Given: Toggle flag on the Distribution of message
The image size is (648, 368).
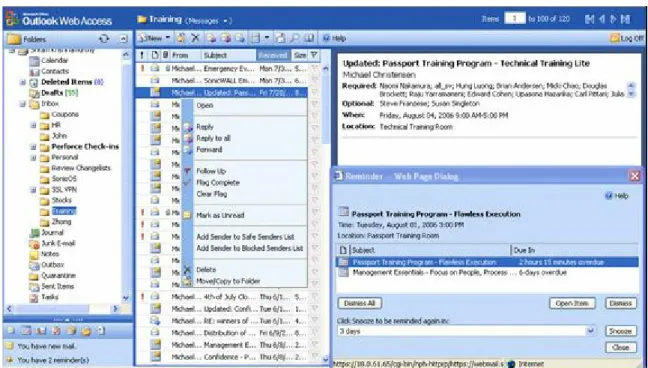Looking at the screenshot, I should tap(314, 332).
